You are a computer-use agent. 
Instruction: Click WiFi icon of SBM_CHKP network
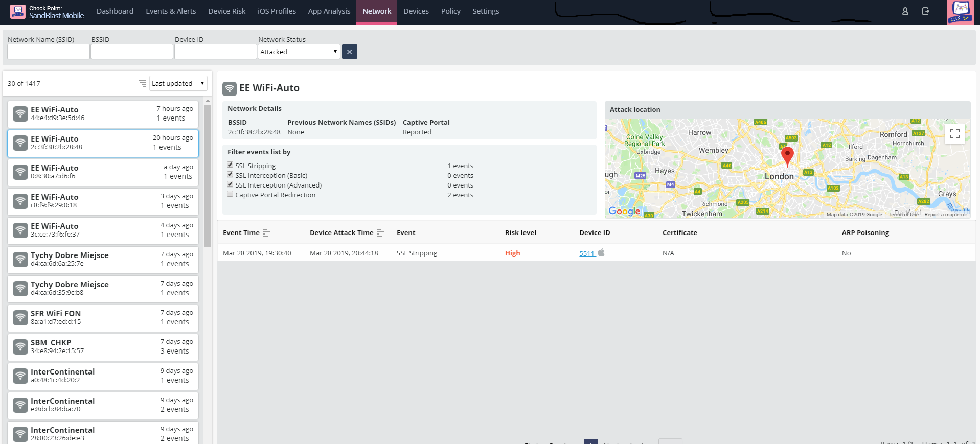tap(20, 346)
